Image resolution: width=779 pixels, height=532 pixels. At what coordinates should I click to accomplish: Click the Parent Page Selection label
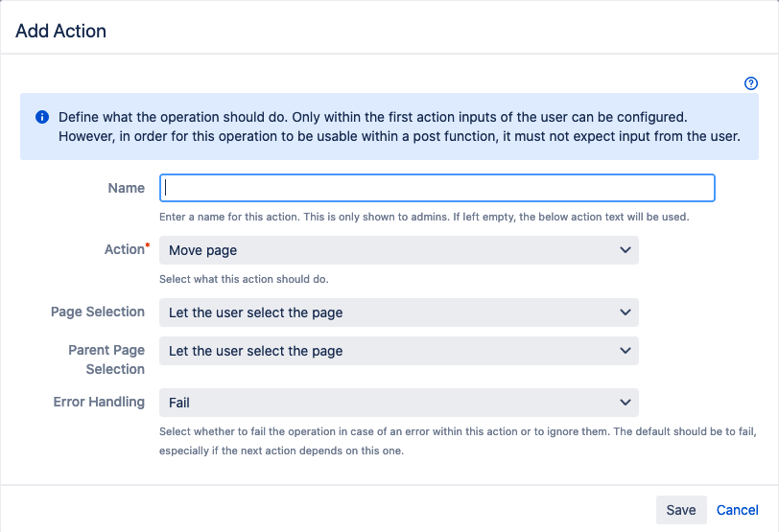click(x=106, y=359)
